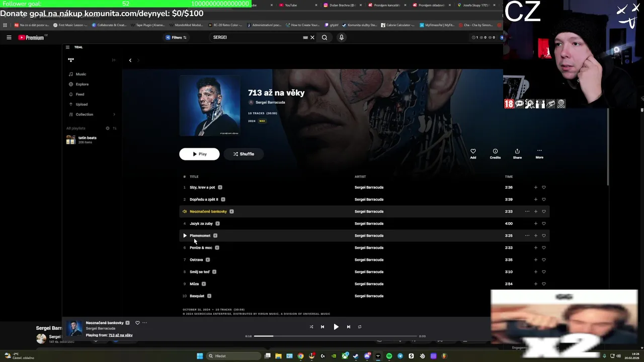The image size is (644, 362).
Task: Skip to previous track in player
Action: click(x=323, y=327)
